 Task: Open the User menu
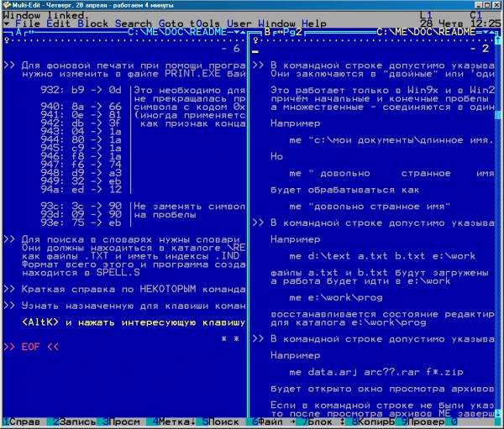coord(241,24)
